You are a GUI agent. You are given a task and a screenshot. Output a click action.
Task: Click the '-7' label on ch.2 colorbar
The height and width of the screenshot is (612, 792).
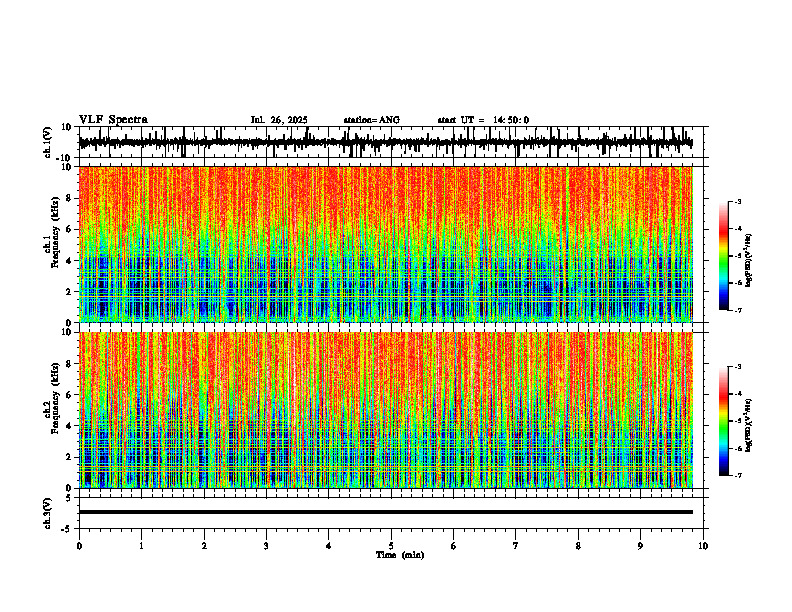738,475
